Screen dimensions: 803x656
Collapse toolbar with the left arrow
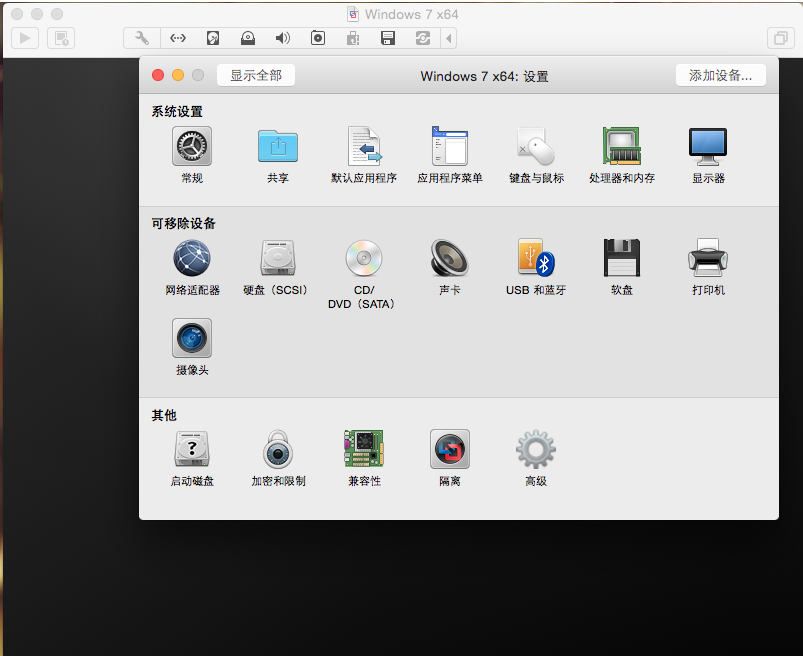pyautogui.click(x=449, y=38)
